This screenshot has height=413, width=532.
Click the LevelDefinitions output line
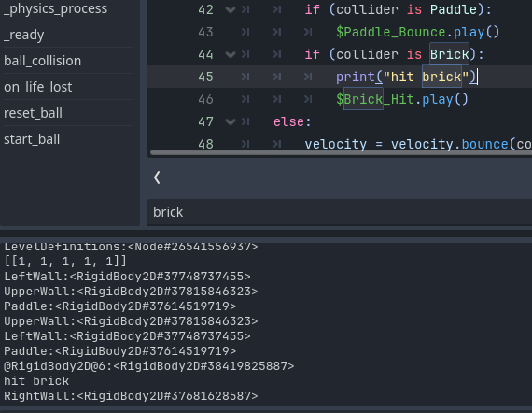[131, 247]
